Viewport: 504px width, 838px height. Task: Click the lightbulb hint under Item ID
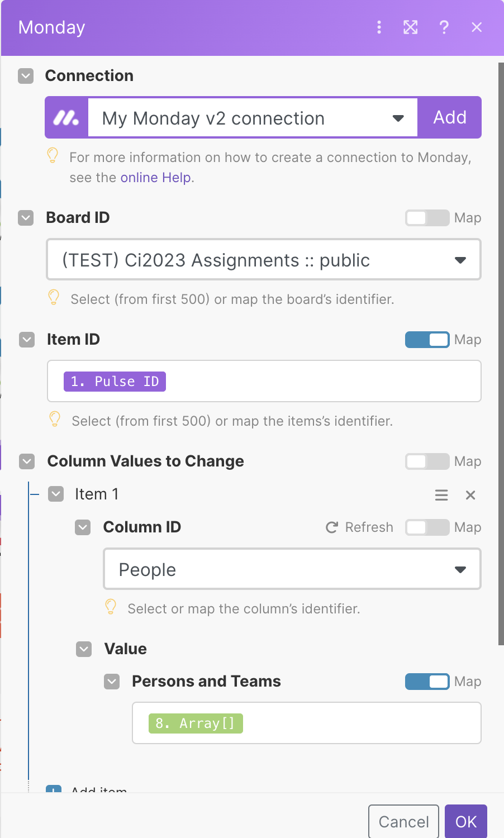tap(55, 419)
